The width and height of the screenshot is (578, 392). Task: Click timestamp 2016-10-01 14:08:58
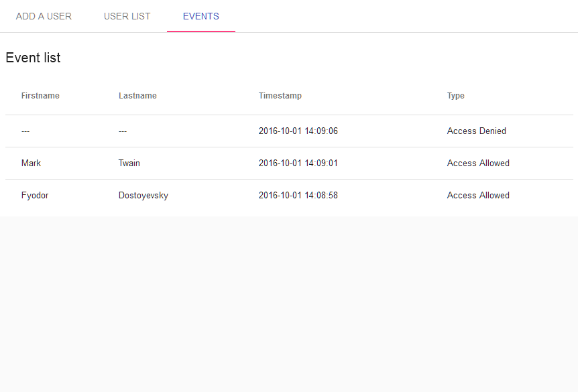point(298,196)
